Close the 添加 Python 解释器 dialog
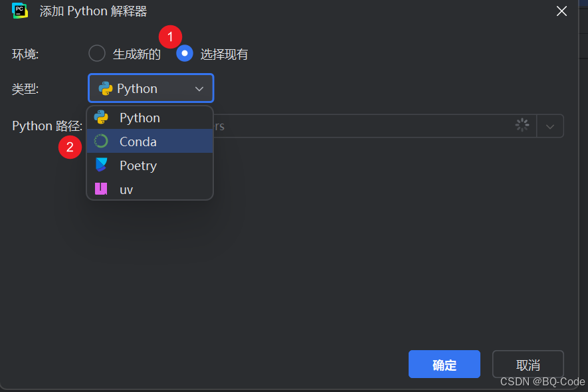This screenshot has width=588, height=392. [561, 11]
